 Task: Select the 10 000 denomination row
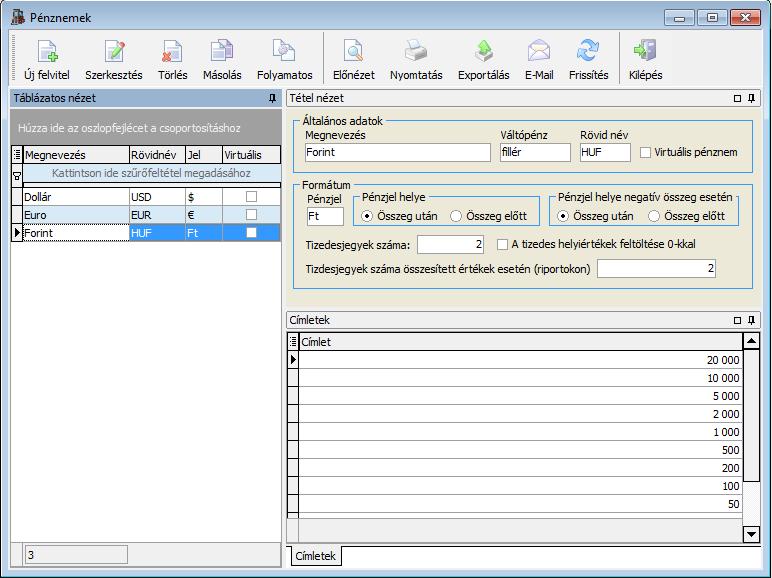tap(520, 378)
